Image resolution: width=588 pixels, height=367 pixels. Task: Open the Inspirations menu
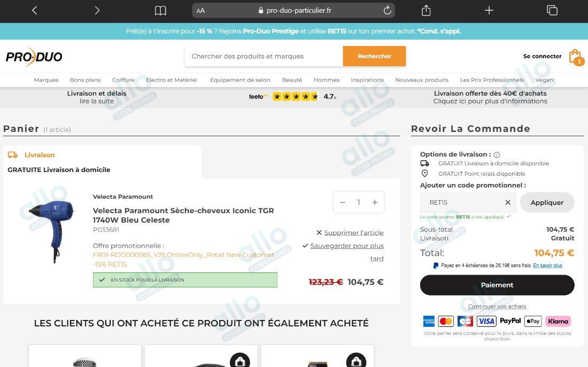click(x=367, y=80)
